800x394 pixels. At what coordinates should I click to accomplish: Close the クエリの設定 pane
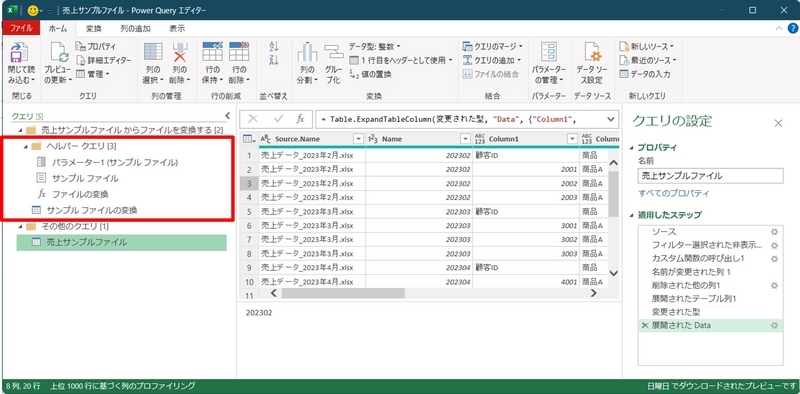pos(778,122)
